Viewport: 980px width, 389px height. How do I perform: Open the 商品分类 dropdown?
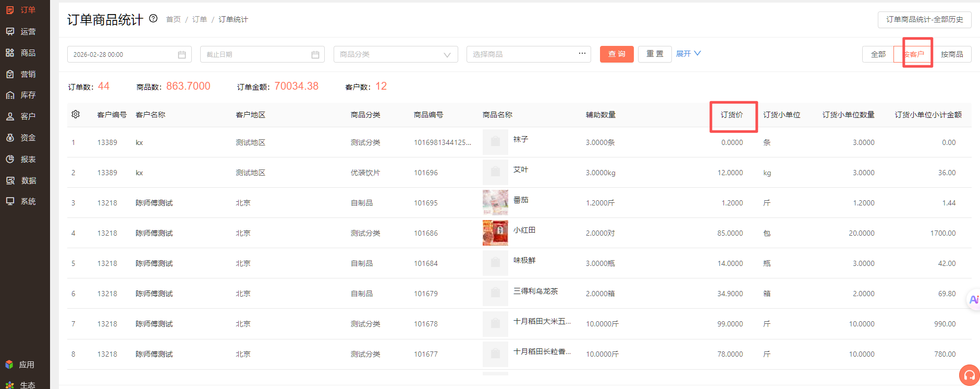(x=396, y=54)
